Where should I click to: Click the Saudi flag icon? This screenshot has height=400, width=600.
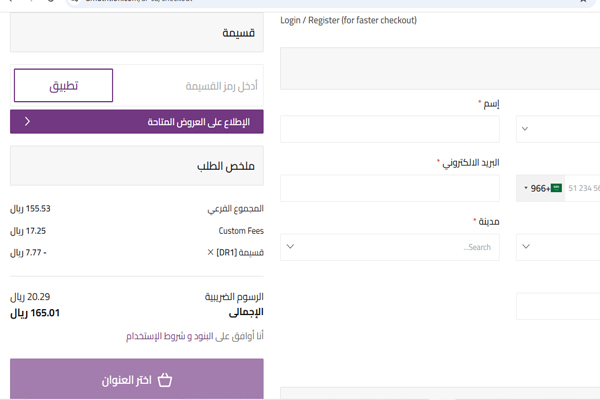[555, 188]
